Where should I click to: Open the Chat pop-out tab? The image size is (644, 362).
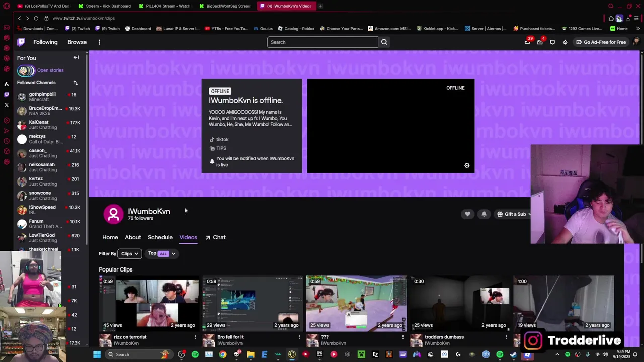tap(215, 237)
